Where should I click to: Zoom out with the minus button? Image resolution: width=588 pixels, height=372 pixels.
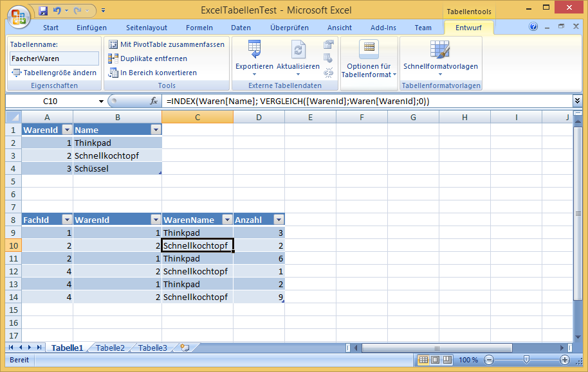pos(489,360)
